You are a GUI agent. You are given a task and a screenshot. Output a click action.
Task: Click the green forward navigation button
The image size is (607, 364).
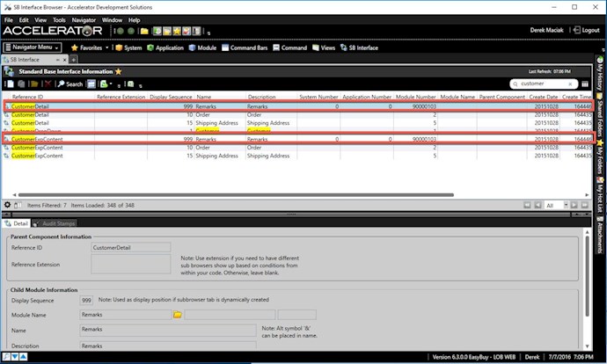click(131, 31)
